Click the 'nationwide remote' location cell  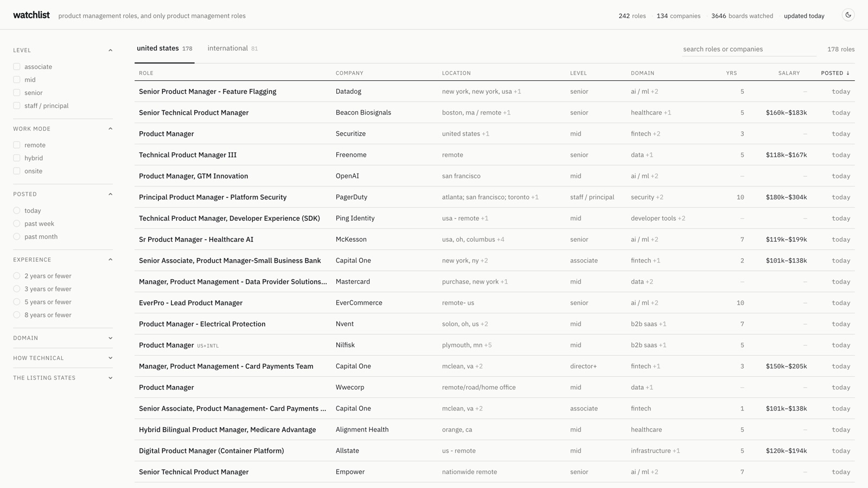[x=469, y=472]
